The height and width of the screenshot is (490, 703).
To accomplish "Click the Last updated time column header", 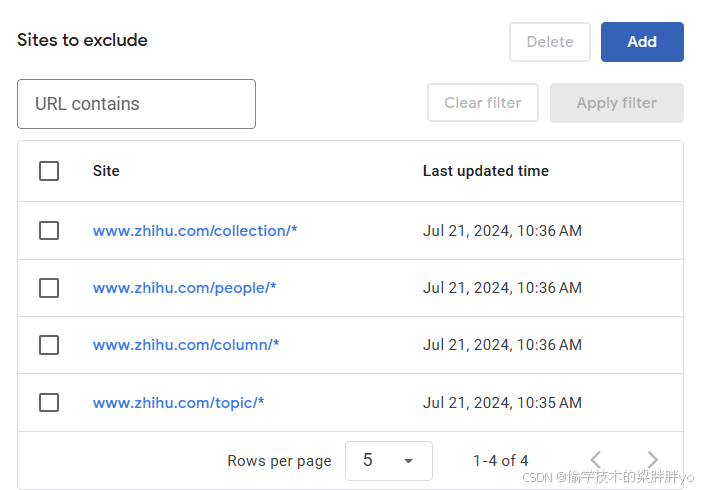I will [485, 171].
